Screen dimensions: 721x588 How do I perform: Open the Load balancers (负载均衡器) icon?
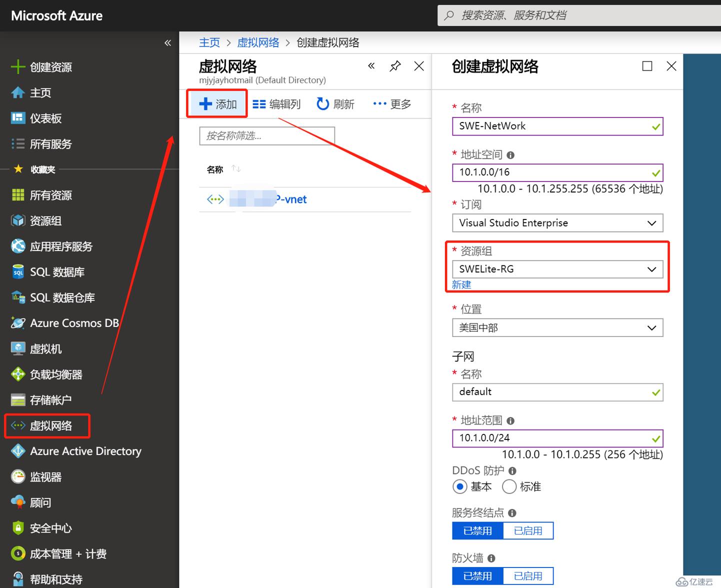coord(18,374)
